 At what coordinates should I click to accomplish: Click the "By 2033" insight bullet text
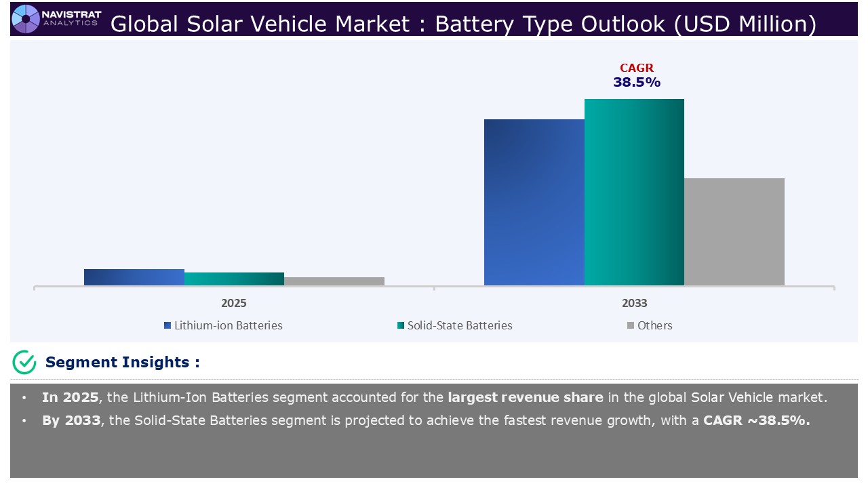click(426, 421)
